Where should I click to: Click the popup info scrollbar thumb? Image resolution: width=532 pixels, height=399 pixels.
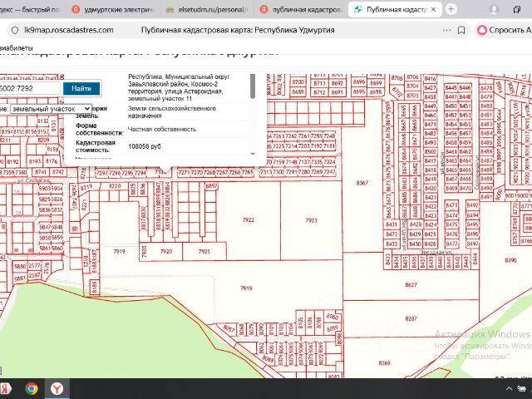(x=253, y=86)
